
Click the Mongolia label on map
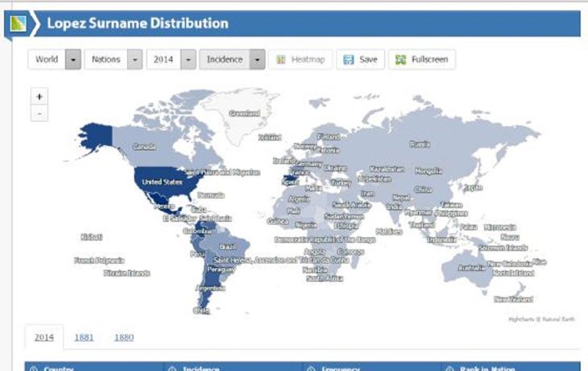coord(429,171)
